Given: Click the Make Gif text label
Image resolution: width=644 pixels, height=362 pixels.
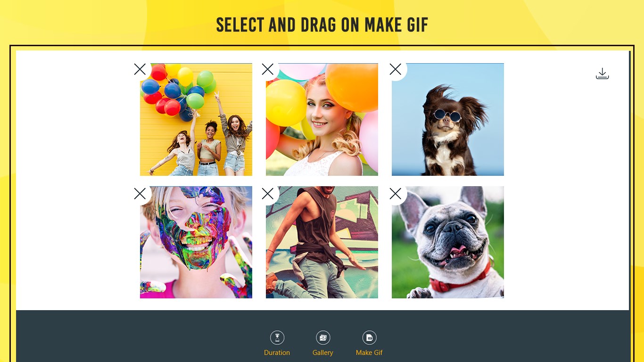Looking at the screenshot, I should pos(370,353).
